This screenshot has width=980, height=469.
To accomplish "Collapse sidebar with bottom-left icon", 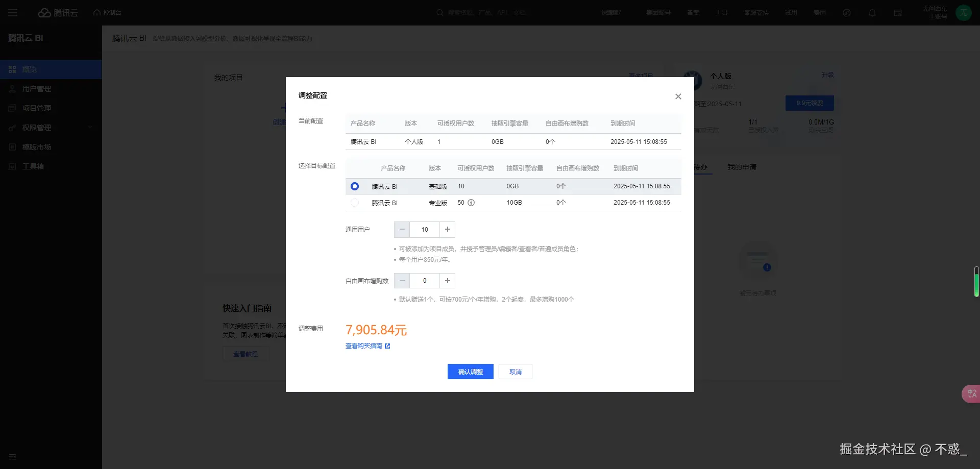I will (12, 457).
